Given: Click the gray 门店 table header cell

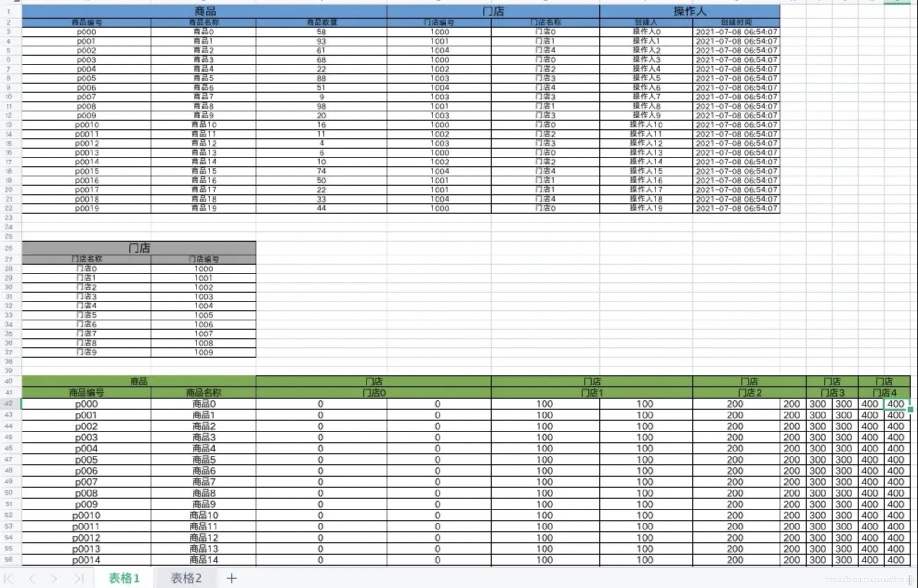Looking at the screenshot, I should click(x=138, y=248).
